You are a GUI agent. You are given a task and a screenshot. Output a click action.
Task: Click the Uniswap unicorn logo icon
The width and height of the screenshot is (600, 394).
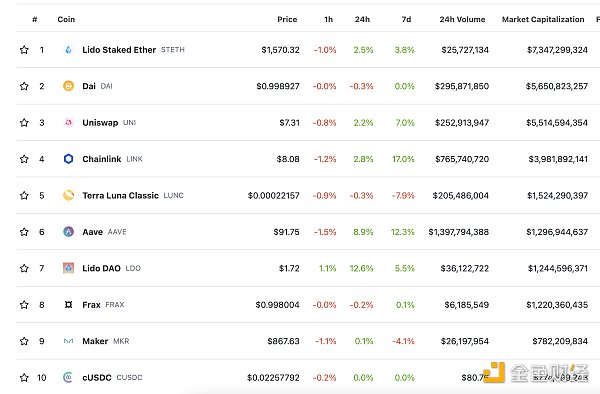tap(68, 122)
